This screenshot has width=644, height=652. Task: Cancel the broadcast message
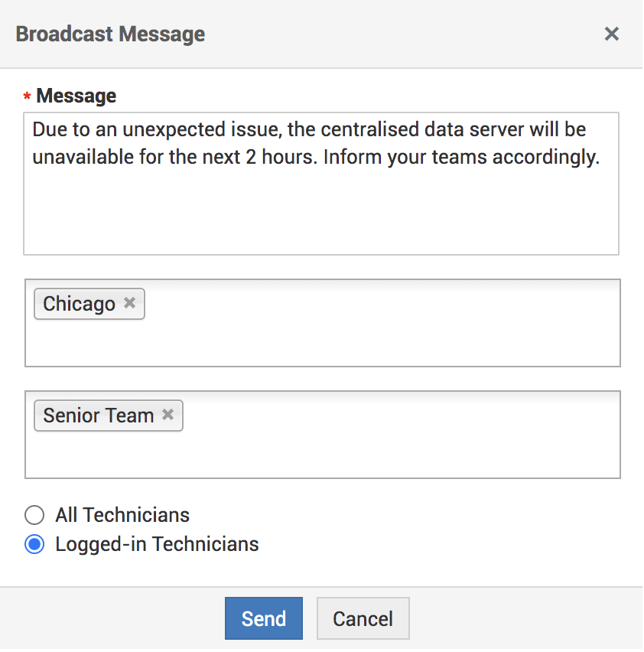363,618
